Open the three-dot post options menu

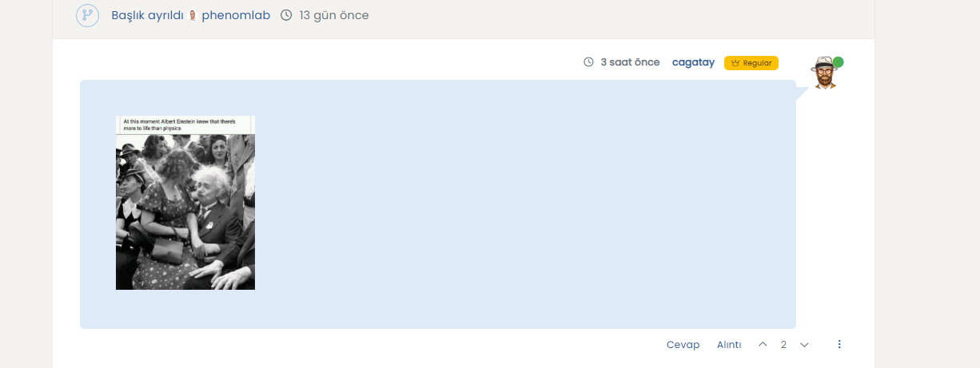tap(839, 344)
